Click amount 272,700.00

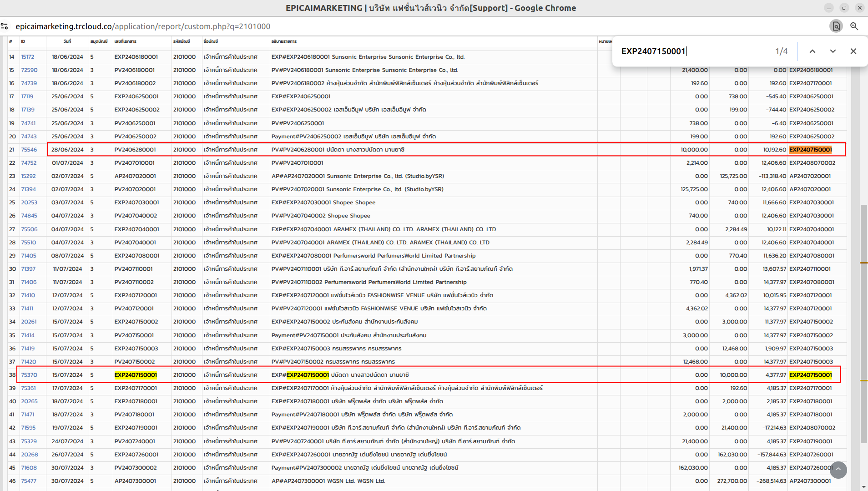click(732, 481)
